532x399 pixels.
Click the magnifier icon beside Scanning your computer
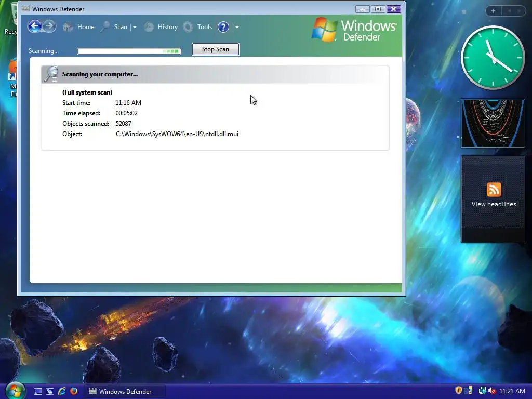[51, 74]
